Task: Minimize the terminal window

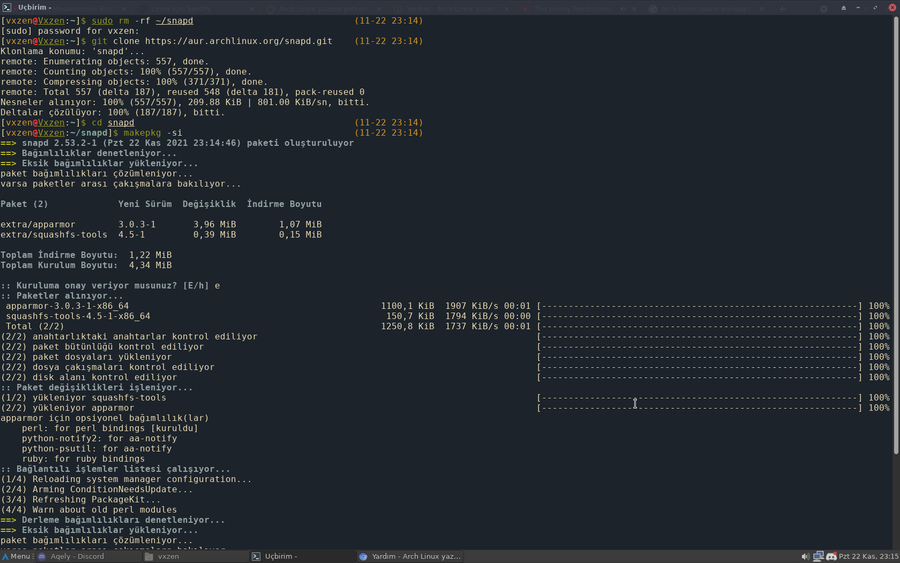Action: pyautogui.click(x=859, y=7)
